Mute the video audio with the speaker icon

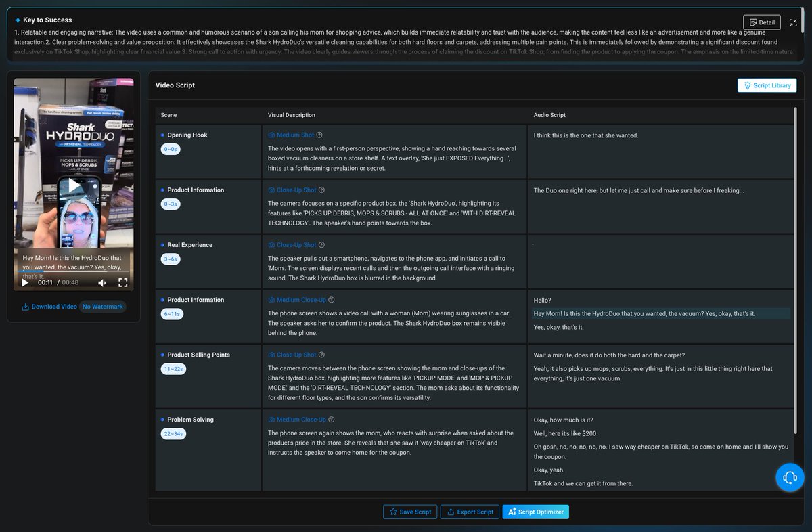click(103, 283)
